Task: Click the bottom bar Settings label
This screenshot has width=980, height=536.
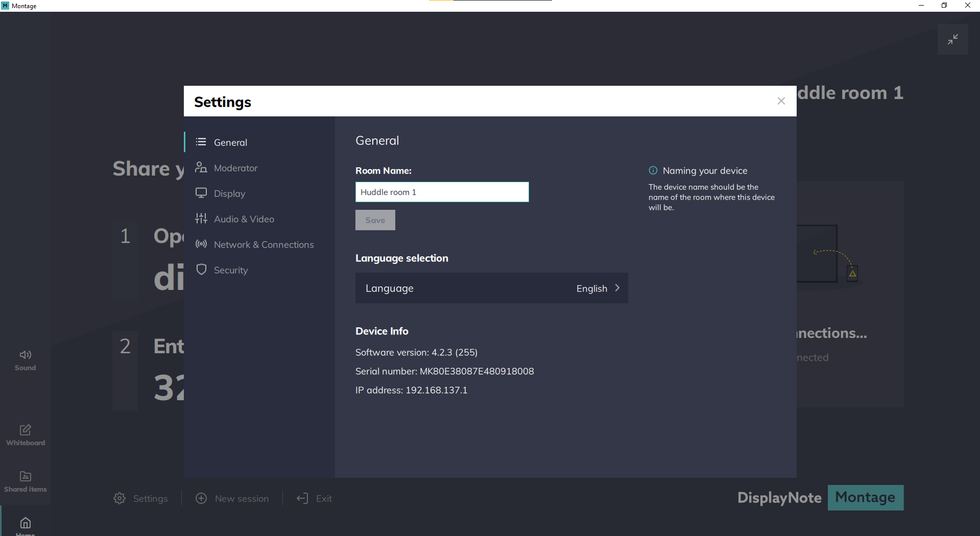Action: (x=150, y=499)
